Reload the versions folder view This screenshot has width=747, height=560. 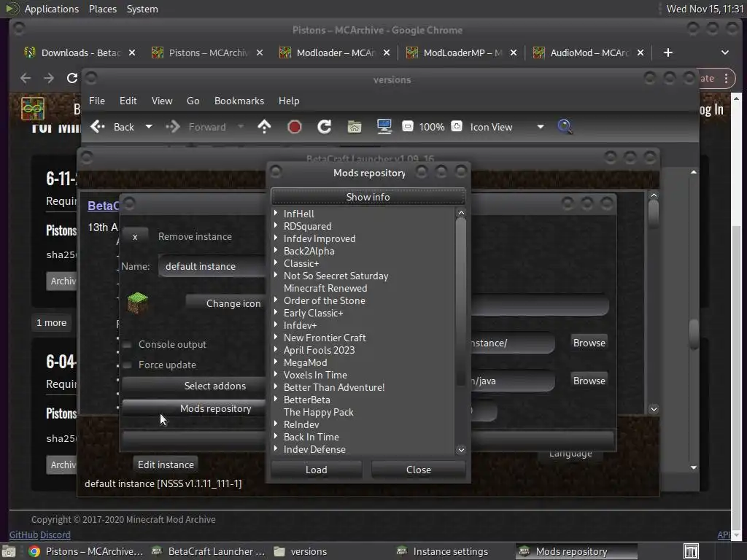pos(325,127)
